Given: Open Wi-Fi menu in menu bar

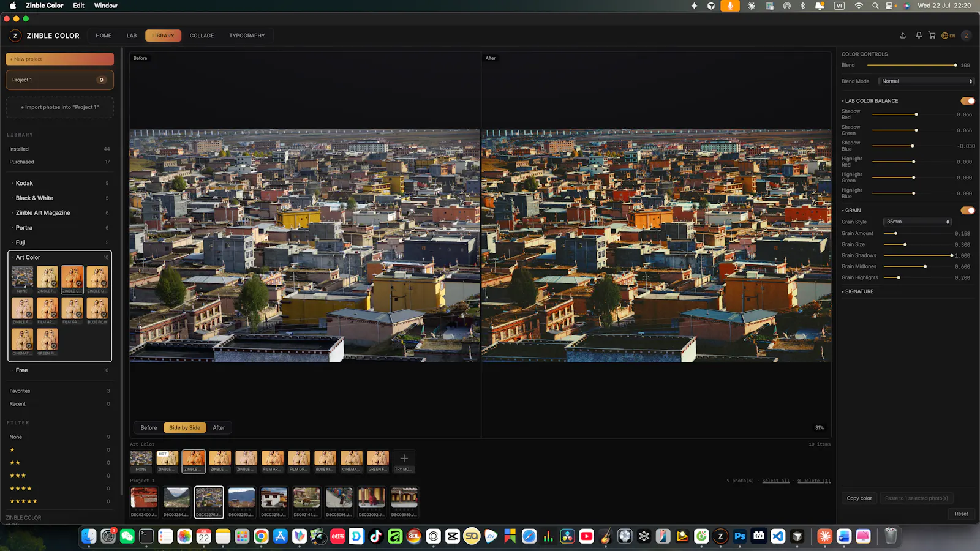Looking at the screenshot, I should click(x=859, y=6).
